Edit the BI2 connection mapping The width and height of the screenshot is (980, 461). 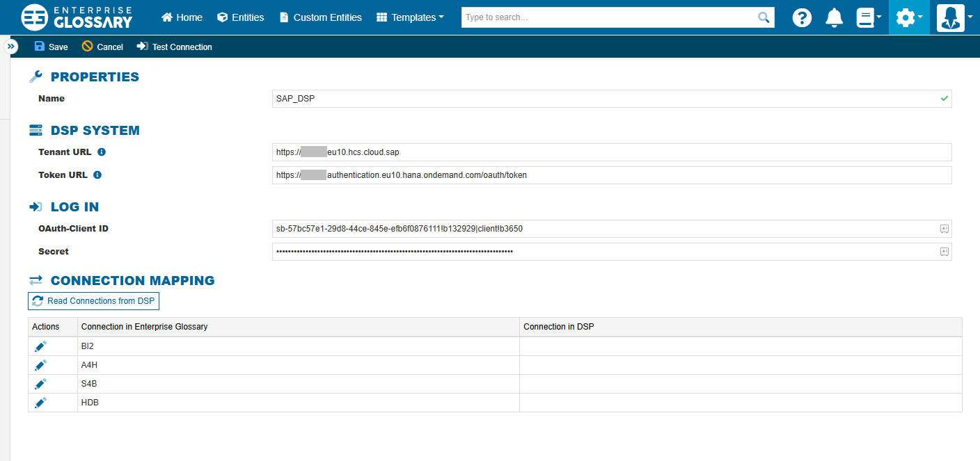41,346
